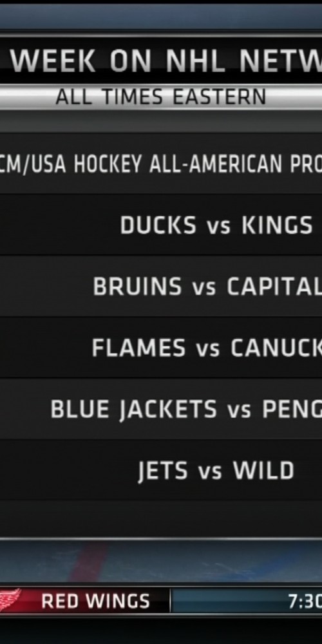Click the vs between Ducks and Kings
The image size is (322, 644).
point(219,227)
